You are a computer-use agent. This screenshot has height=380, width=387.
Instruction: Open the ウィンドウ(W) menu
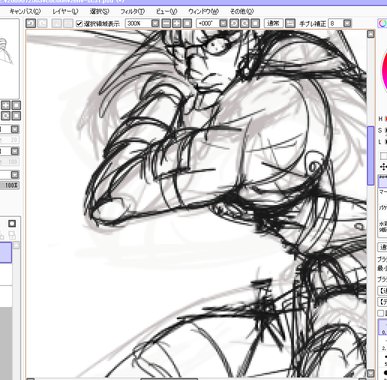pos(203,11)
